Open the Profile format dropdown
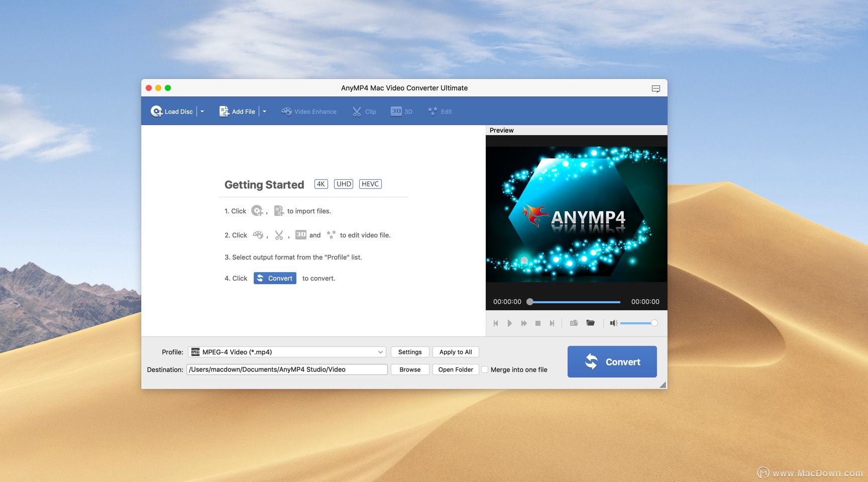Viewport: 868px width, 482px height. coord(287,352)
